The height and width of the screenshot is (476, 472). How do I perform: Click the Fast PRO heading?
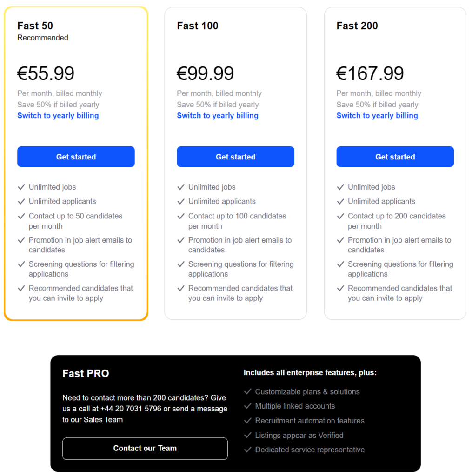(x=86, y=373)
